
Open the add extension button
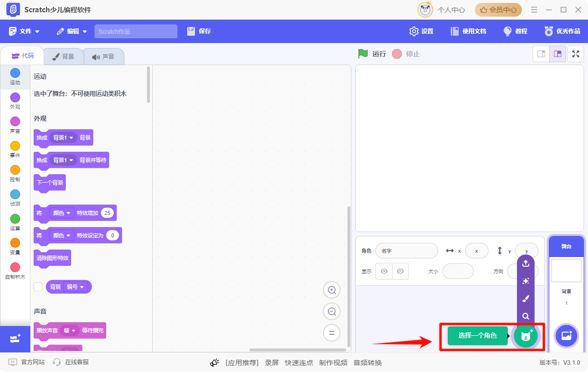point(15,339)
